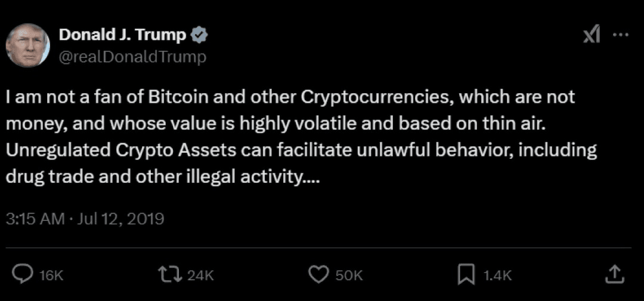Click the @realDonaldTrump handle
Image resolution: width=644 pixels, height=301 pixels.
tap(132, 57)
